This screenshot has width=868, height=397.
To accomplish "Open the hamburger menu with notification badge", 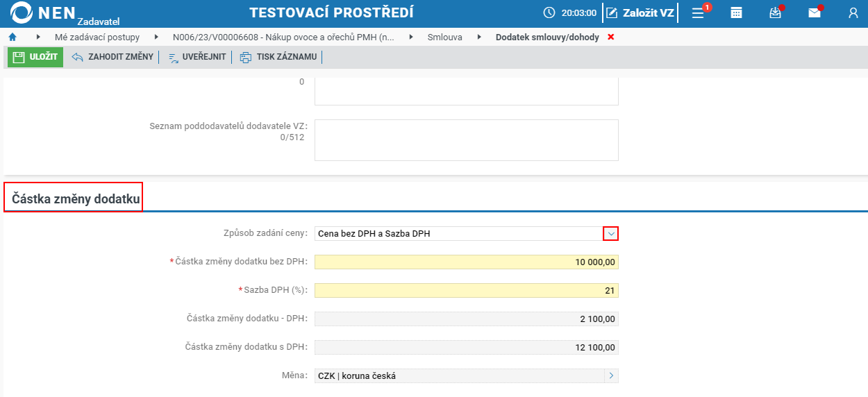I will point(699,12).
